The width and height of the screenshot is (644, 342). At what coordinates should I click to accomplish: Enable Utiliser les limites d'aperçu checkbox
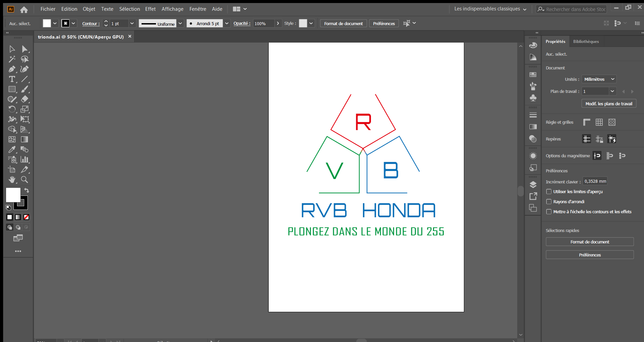coord(549,191)
